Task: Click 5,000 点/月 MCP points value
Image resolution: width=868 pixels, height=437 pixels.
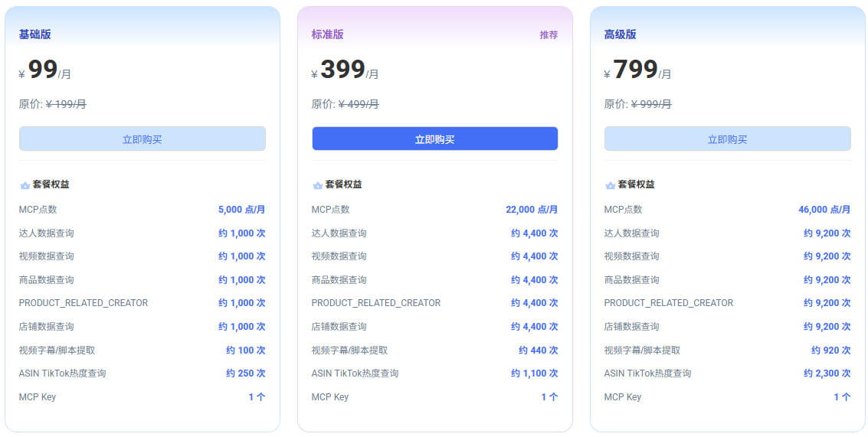Action: point(242,210)
